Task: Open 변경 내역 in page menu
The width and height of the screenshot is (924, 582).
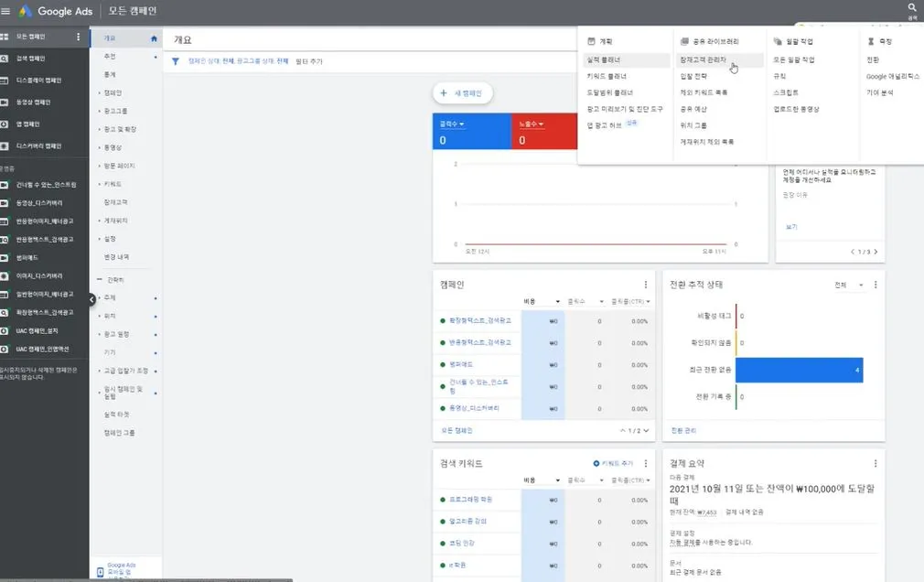Action: click(x=117, y=257)
